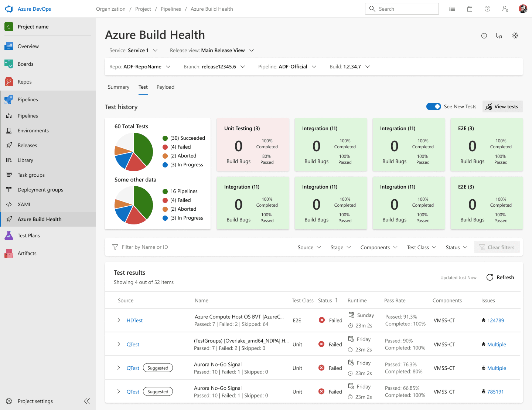This screenshot has height=410, width=532.
Task: Click the Environments sidebar icon
Action: (9, 131)
